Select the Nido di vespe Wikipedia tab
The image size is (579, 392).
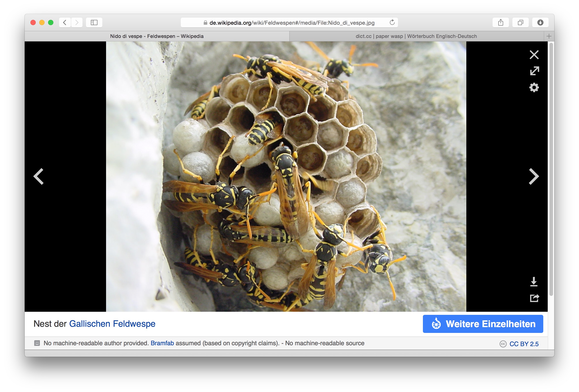click(157, 36)
